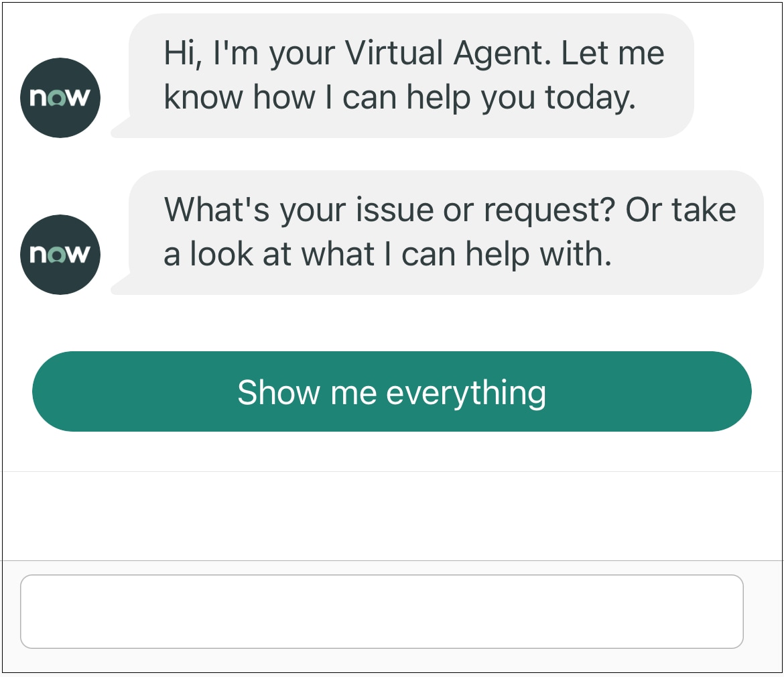The width and height of the screenshot is (784, 677).
Task: Click the Now avatar beside the greeting message
Action: tap(60, 97)
